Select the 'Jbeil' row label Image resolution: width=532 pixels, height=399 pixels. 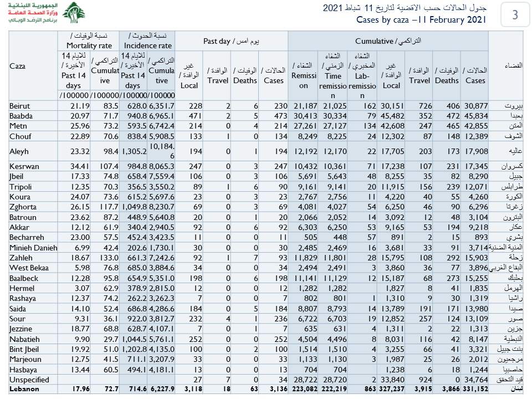tap(16, 176)
